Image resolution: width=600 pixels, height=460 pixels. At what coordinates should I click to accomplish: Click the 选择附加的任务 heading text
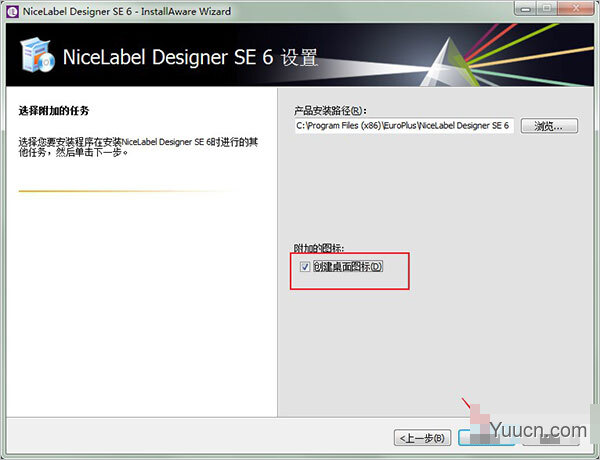(54, 111)
